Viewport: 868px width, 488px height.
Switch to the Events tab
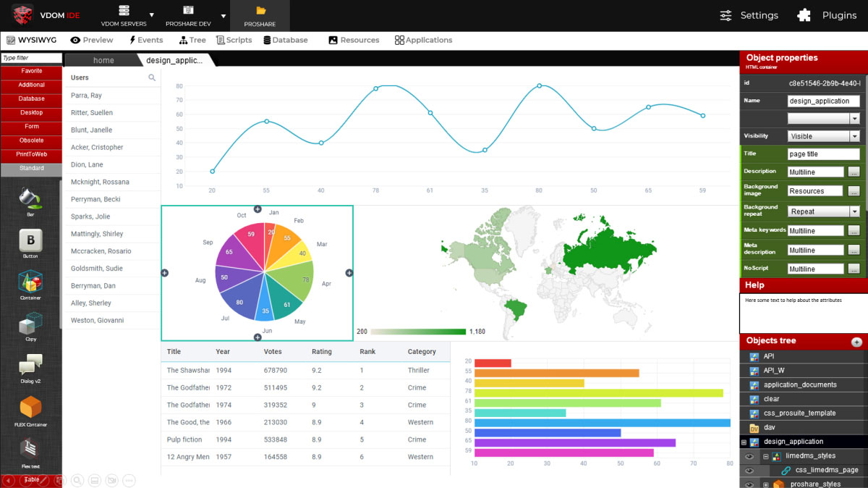point(145,41)
